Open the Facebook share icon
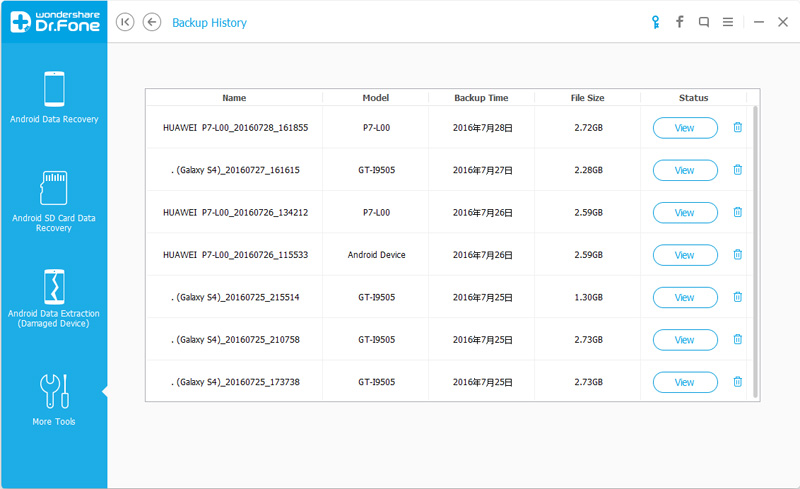 pyautogui.click(x=680, y=22)
